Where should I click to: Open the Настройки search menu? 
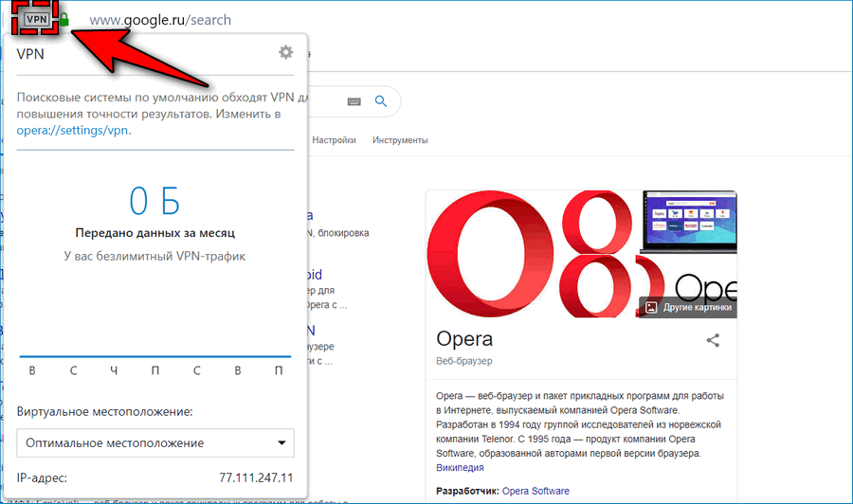click(x=334, y=139)
